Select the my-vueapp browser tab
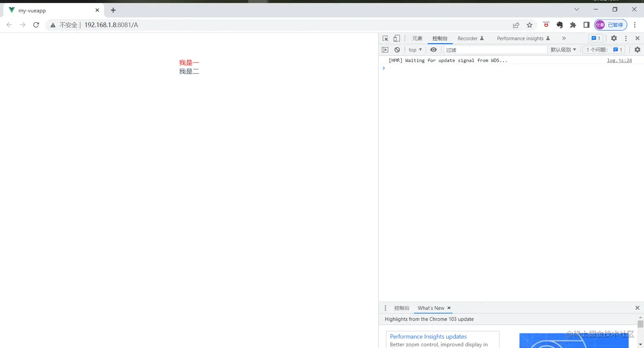644x348 pixels. coord(54,10)
